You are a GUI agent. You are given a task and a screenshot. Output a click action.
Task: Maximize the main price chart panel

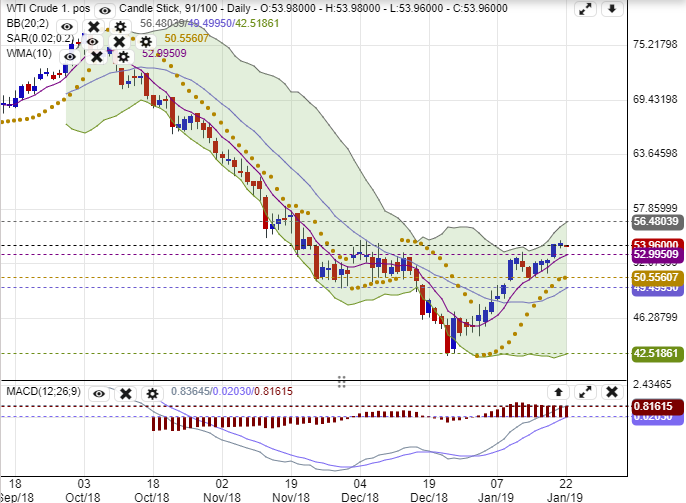(x=585, y=10)
